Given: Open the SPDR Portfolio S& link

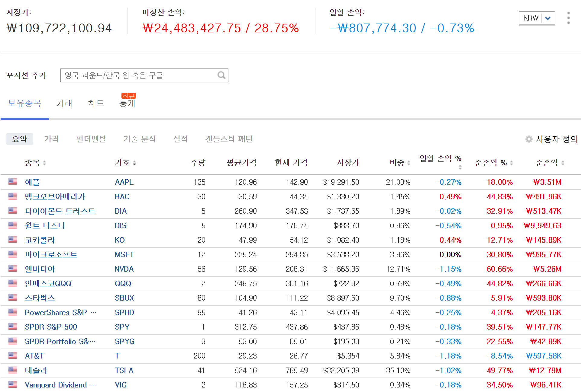Looking at the screenshot, I should coord(60,342).
